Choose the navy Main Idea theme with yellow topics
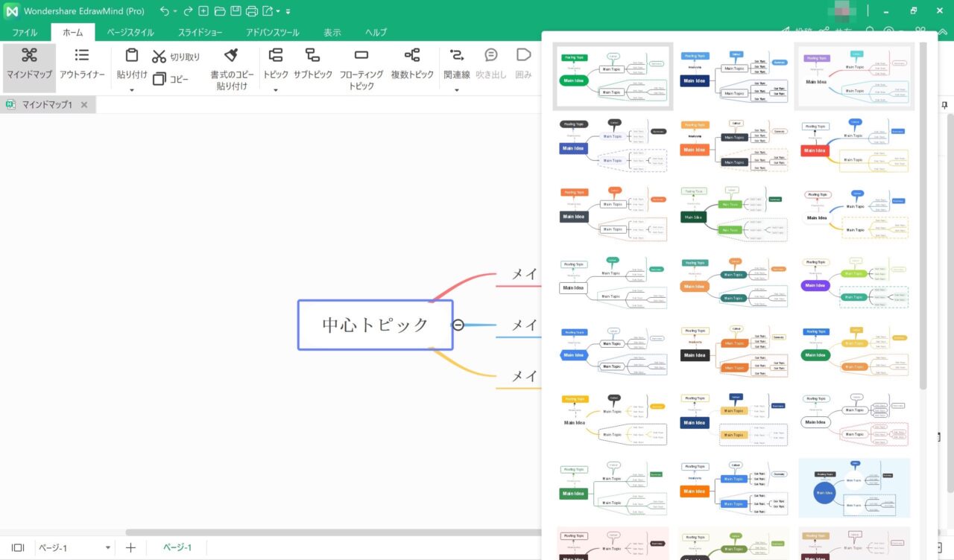 tap(734, 421)
